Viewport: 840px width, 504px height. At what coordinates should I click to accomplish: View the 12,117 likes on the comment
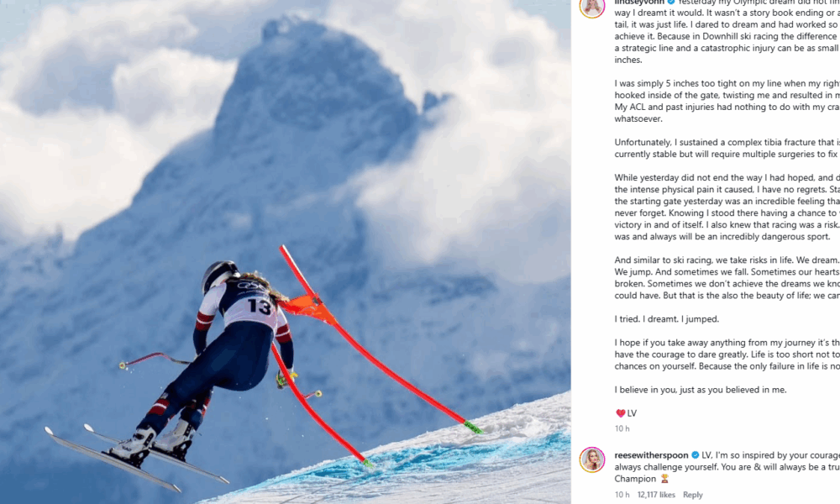point(656,495)
